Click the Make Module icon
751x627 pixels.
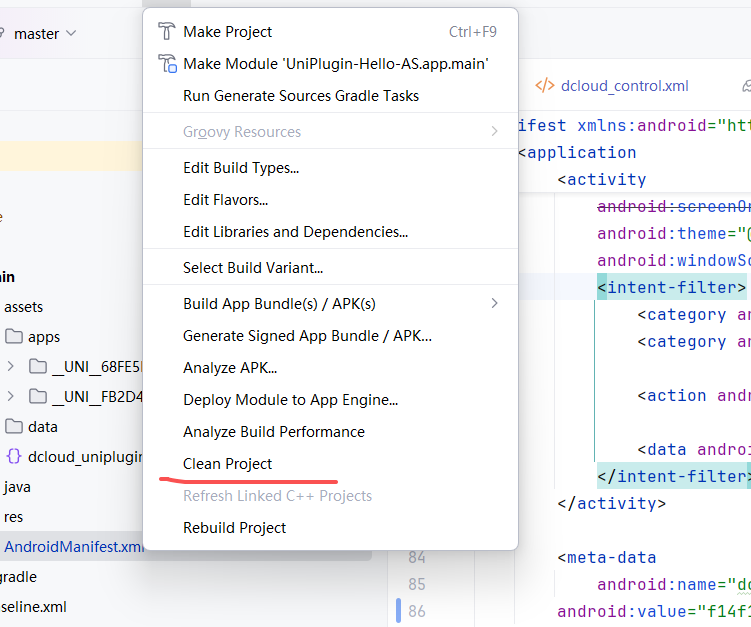(x=166, y=64)
